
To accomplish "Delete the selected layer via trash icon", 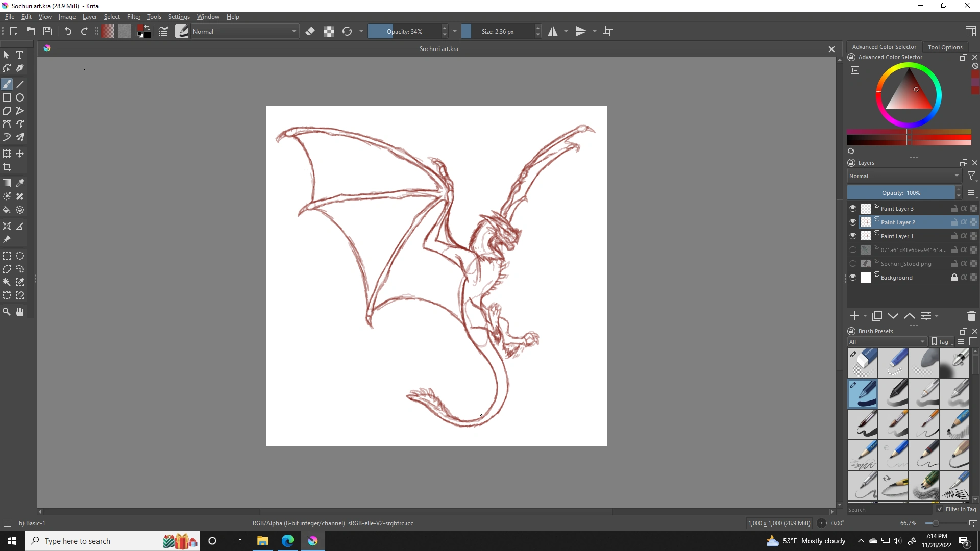I will (971, 316).
